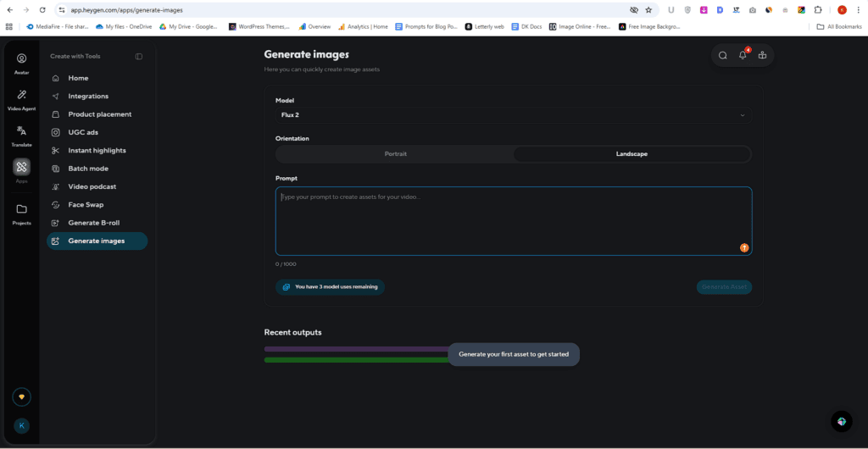
Task: Open Generate B-roll tool
Action: click(97, 223)
